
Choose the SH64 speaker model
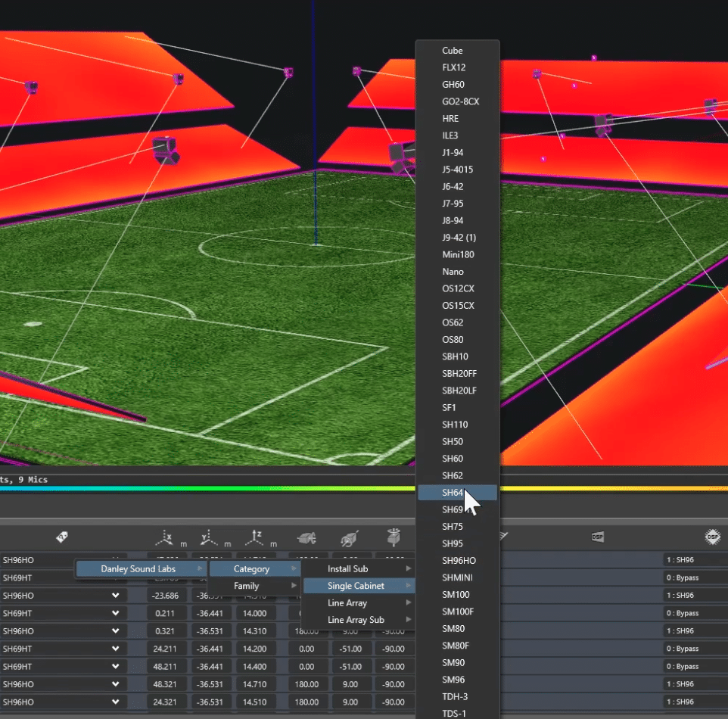457,493
